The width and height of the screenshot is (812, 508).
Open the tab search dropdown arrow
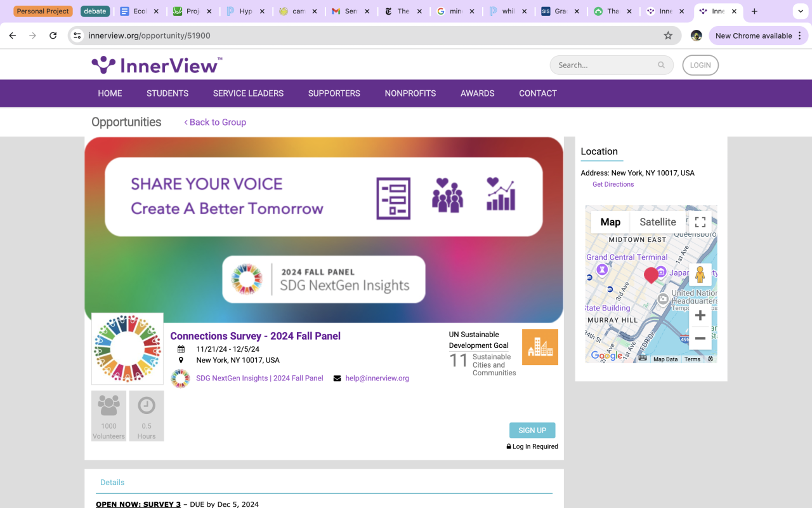pos(801,11)
